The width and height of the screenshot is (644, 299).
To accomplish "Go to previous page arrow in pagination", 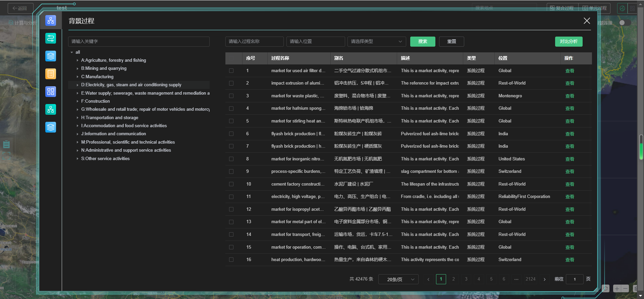I will click(x=428, y=279).
